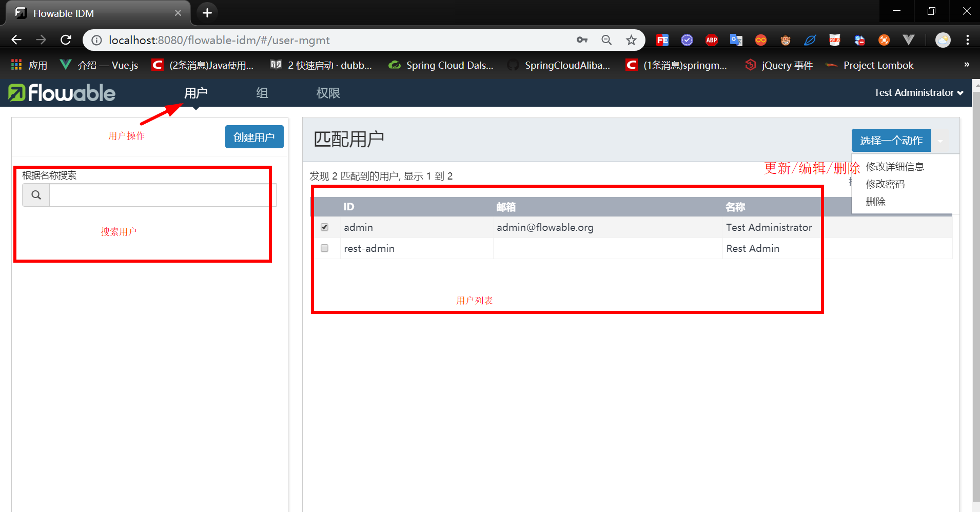Click the zoom magnifier icon in address bar
The width and height of the screenshot is (980, 512).
606,40
